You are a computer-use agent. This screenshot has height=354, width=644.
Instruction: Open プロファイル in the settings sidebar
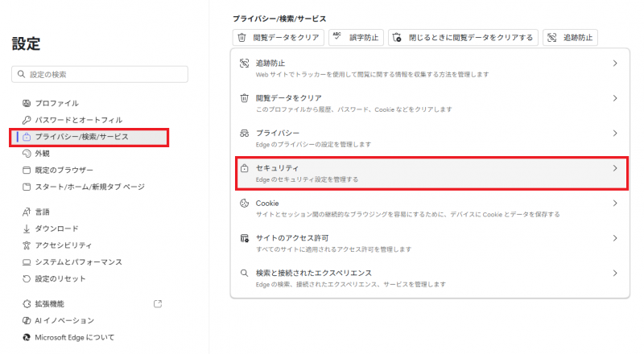pos(56,103)
